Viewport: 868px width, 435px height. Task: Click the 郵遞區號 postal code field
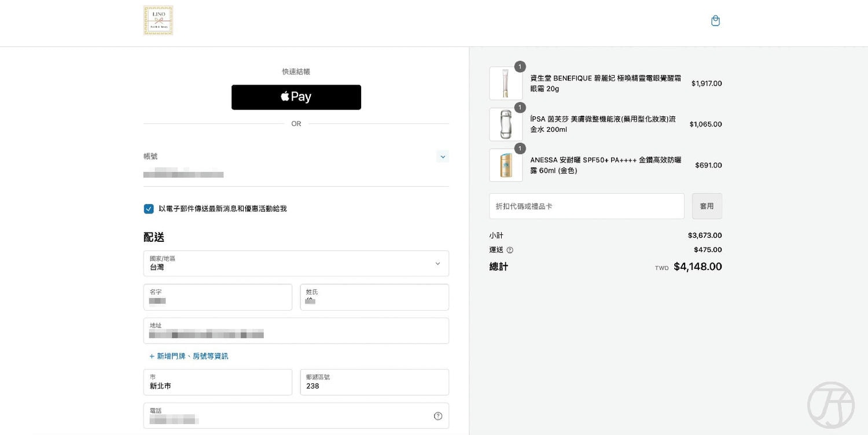click(x=374, y=382)
